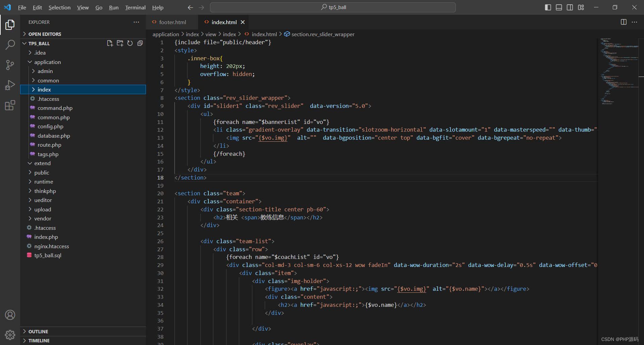Open the Extensions view icon

[x=10, y=105]
